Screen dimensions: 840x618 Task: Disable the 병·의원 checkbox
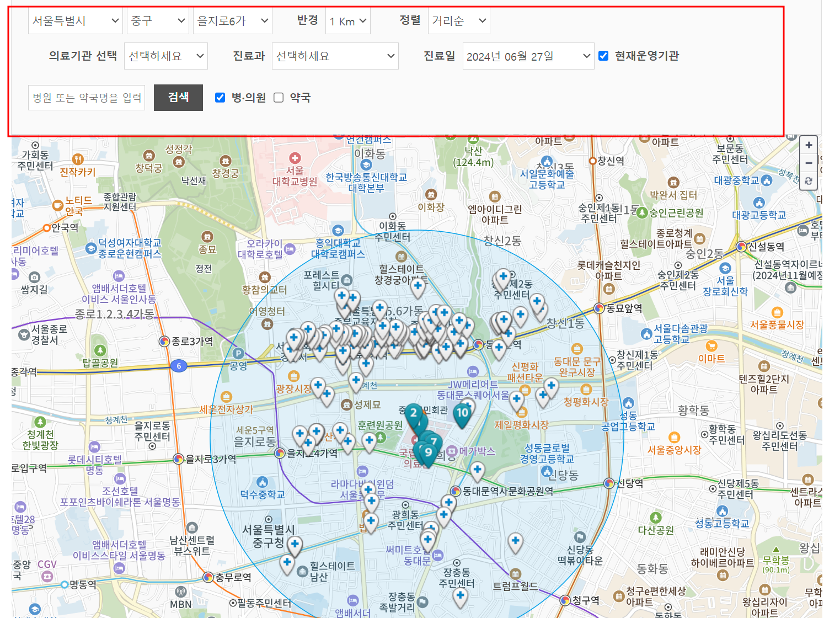pyautogui.click(x=220, y=97)
